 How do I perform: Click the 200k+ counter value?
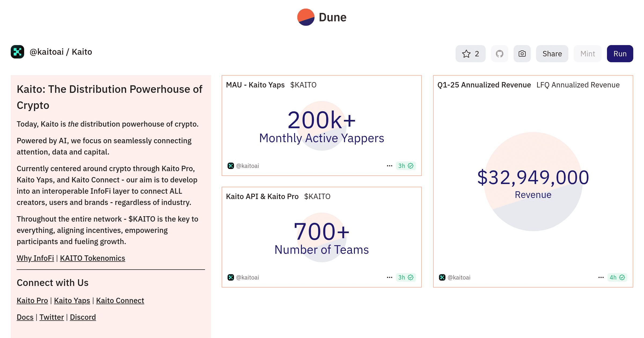pos(321,120)
